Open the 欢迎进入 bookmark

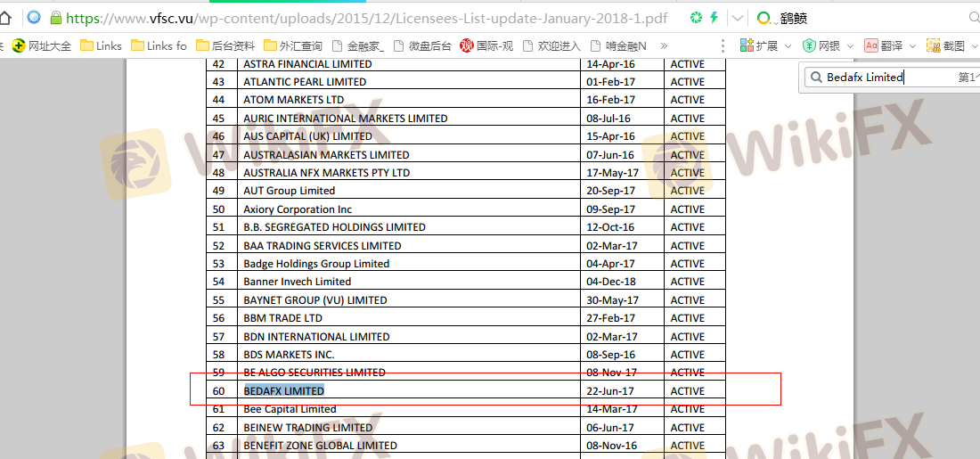point(551,45)
